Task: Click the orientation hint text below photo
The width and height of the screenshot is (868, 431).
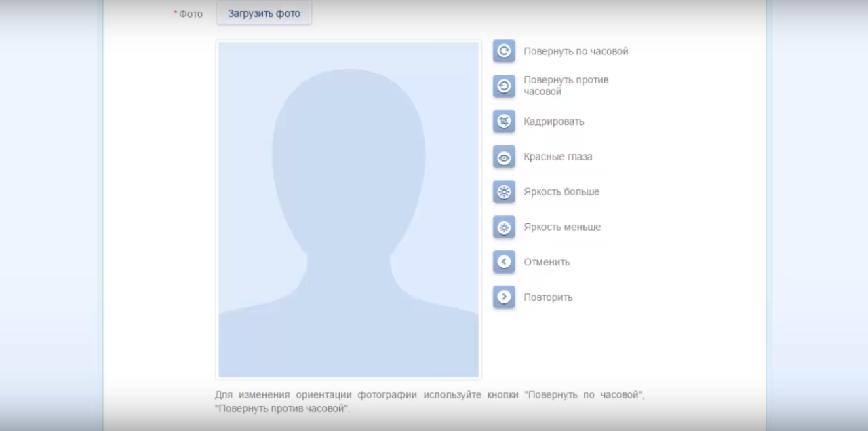Action: (429, 402)
